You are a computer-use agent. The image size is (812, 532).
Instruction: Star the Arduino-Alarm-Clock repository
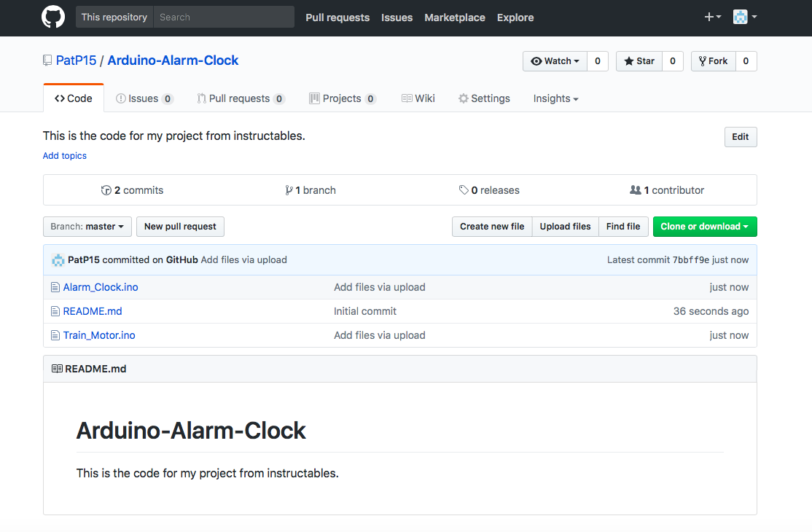tap(639, 61)
